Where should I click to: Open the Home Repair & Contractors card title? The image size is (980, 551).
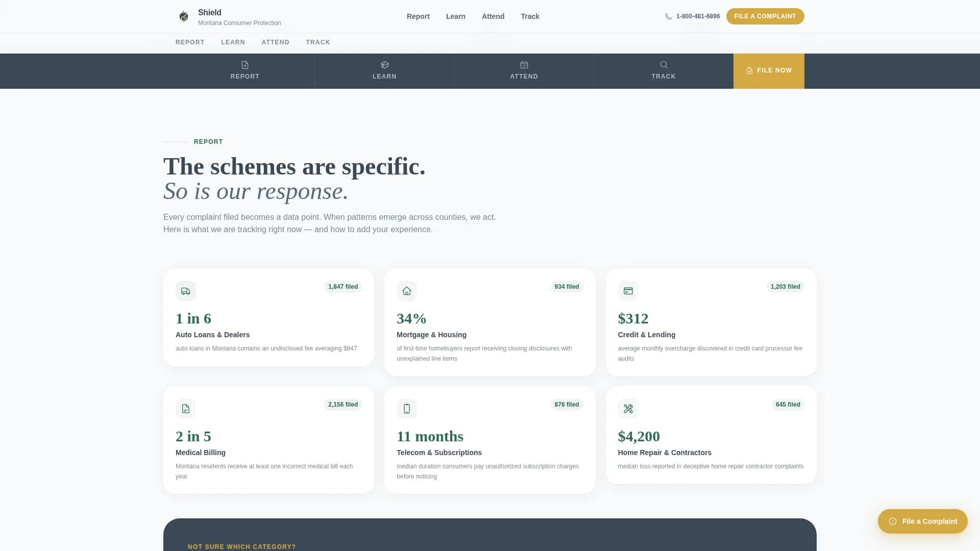click(x=664, y=453)
